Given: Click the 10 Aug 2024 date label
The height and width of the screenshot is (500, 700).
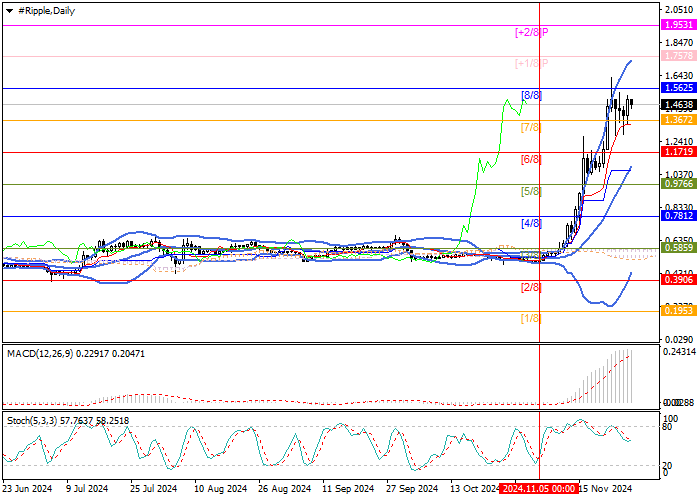Looking at the screenshot, I should tap(221, 489).
